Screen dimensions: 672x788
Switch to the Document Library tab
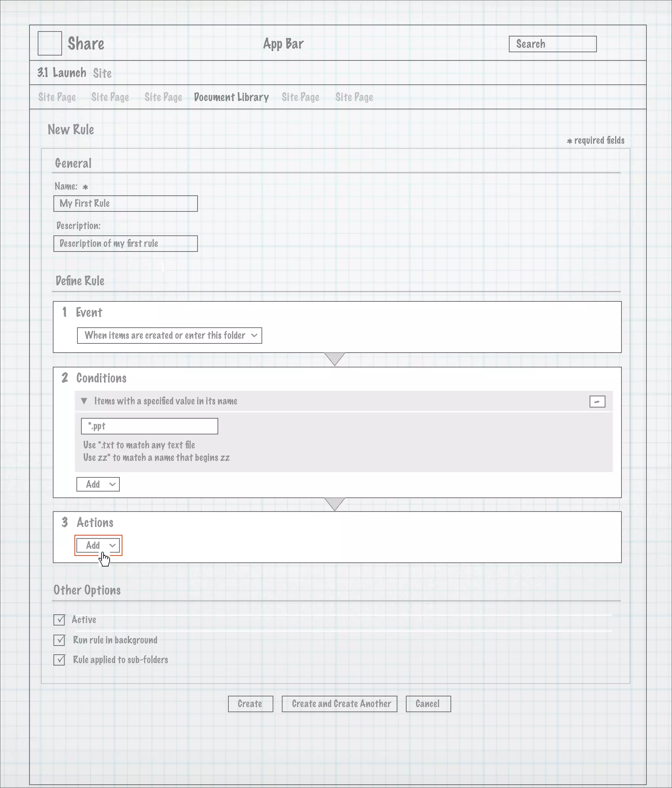231,98
